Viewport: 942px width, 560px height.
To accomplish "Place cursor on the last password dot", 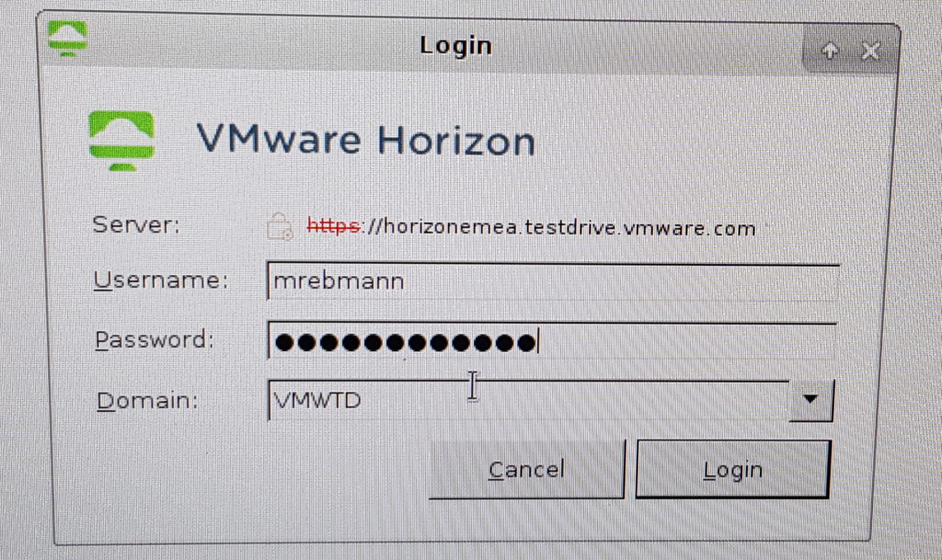I will 526,343.
